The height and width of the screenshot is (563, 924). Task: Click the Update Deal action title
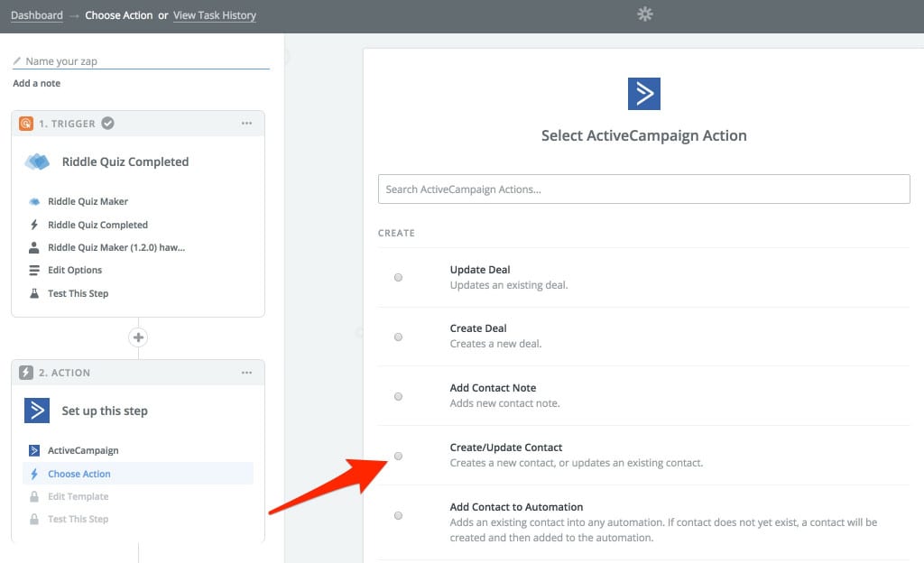pyautogui.click(x=480, y=270)
